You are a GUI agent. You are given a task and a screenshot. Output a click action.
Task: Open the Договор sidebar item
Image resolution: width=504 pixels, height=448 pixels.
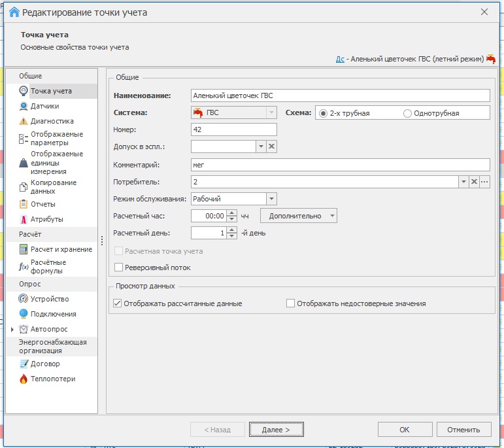tap(45, 364)
